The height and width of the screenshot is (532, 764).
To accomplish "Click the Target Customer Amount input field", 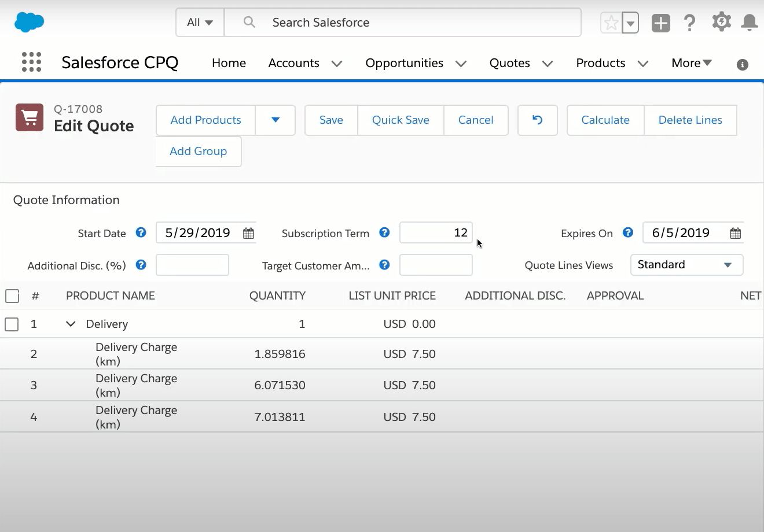I will click(x=436, y=265).
